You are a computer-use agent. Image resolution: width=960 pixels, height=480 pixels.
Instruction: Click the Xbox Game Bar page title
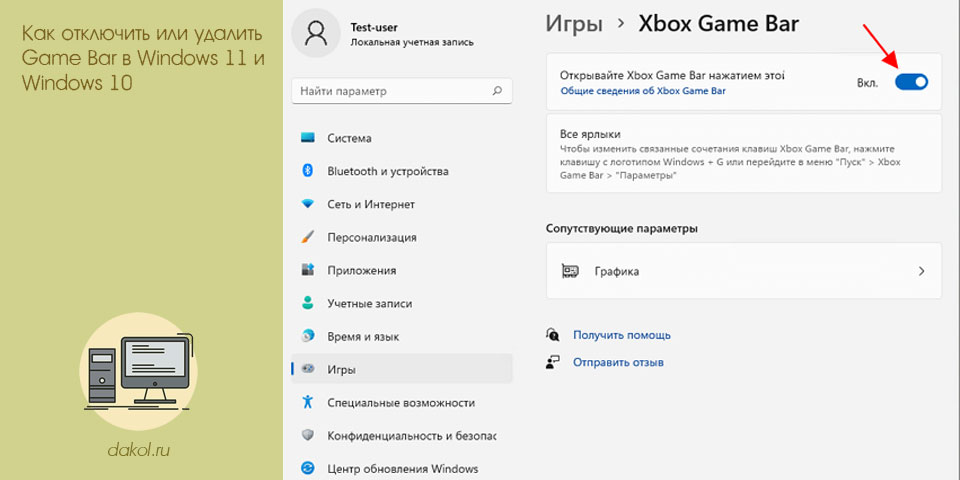pyautogui.click(x=719, y=23)
